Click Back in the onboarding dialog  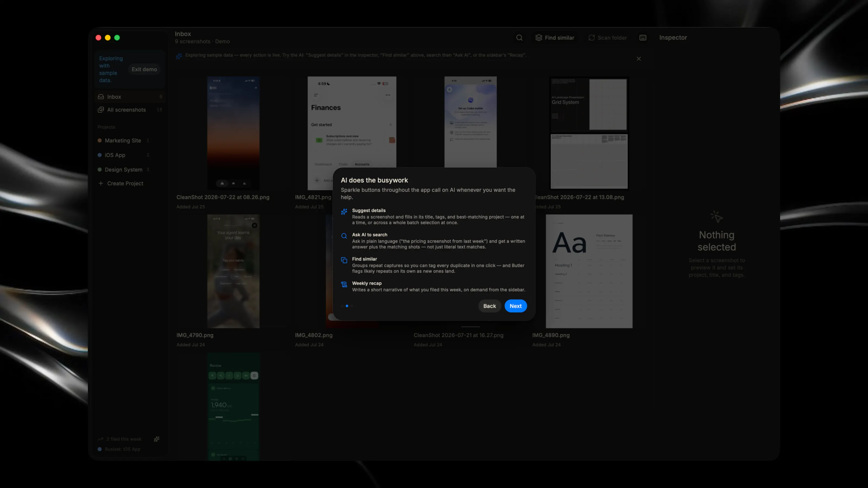[x=490, y=306]
